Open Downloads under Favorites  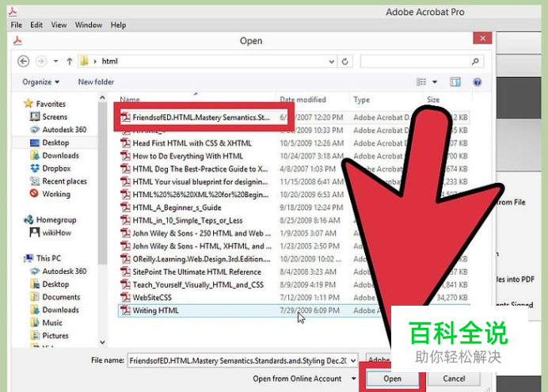pyautogui.click(x=60, y=156)
